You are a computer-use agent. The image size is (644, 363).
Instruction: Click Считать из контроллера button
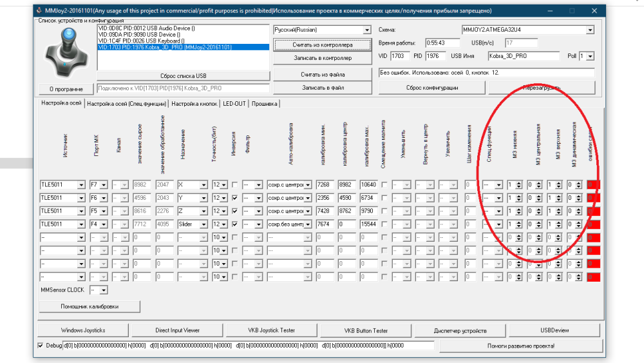[x=323, y=44]
